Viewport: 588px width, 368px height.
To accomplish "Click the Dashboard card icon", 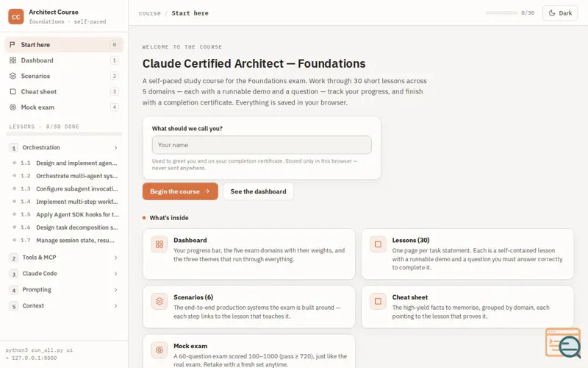I will [x=159, y=244].
